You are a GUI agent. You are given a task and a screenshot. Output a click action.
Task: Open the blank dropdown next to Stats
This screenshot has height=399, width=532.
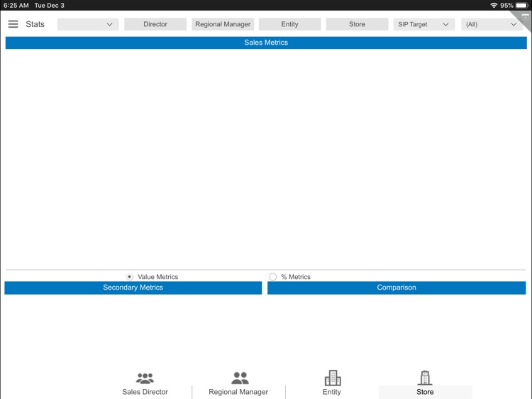[88, 24]
